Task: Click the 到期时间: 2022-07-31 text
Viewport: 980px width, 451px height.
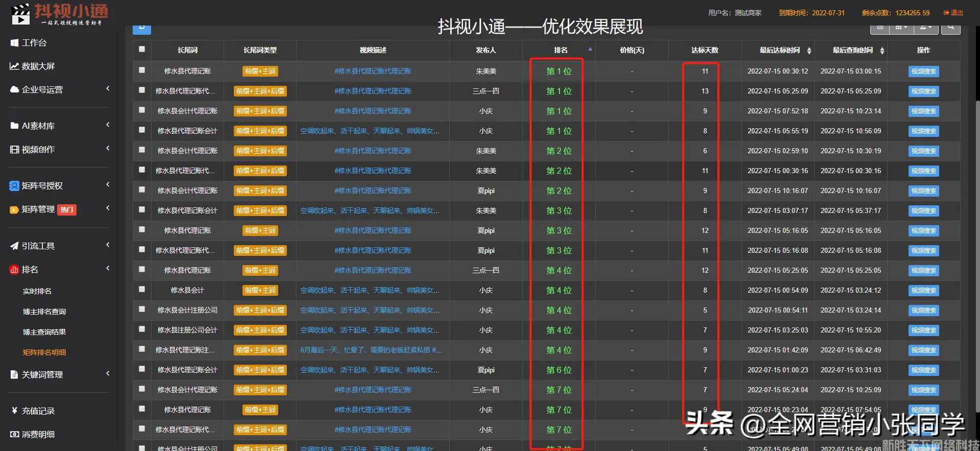Action: click(x=812, y=13)
